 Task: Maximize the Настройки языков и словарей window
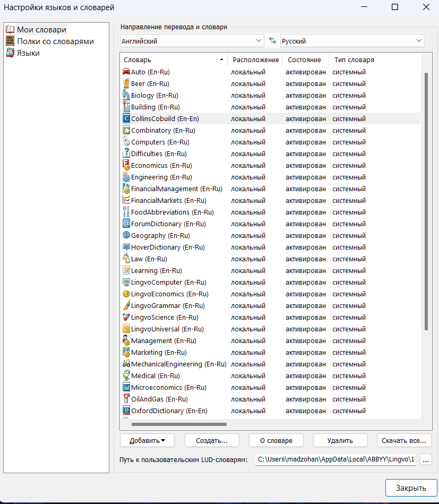(395, 7)
